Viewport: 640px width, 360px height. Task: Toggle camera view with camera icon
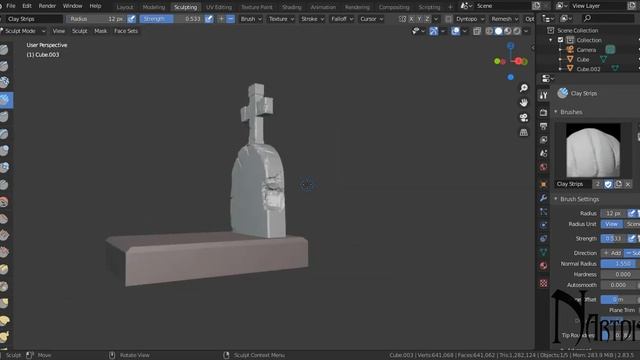[524, 118]
